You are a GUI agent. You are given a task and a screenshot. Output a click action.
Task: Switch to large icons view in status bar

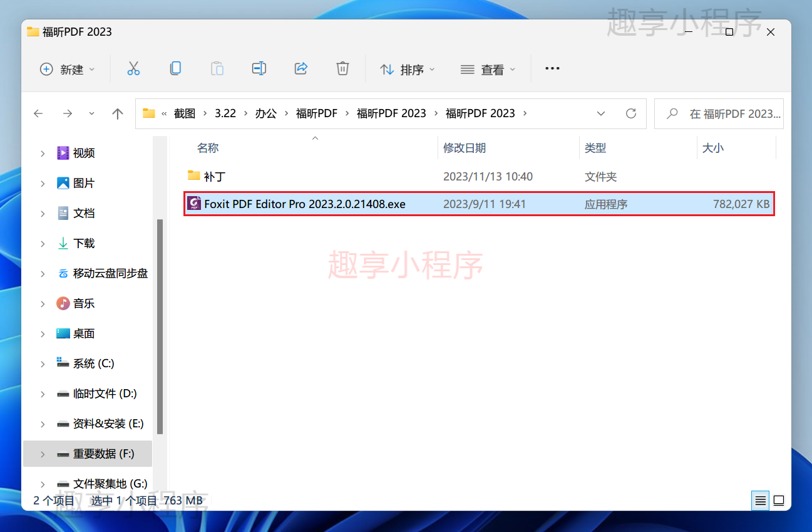coord(779,501)
